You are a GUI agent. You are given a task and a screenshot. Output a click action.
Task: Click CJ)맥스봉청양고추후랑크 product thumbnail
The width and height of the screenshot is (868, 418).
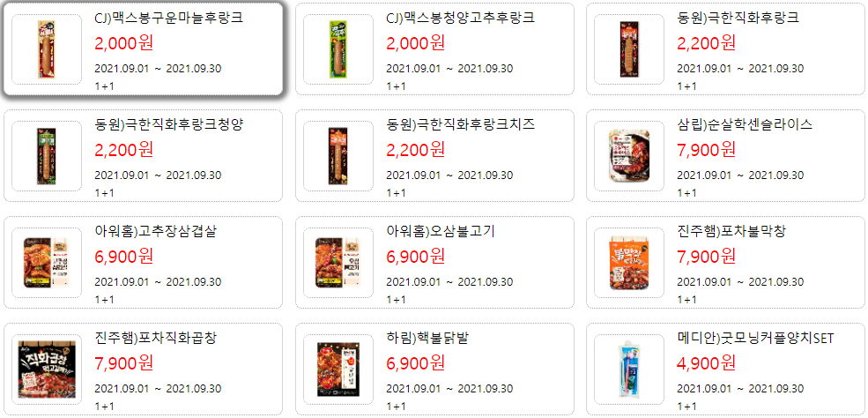pyautogui.click(x=338, y=49)
